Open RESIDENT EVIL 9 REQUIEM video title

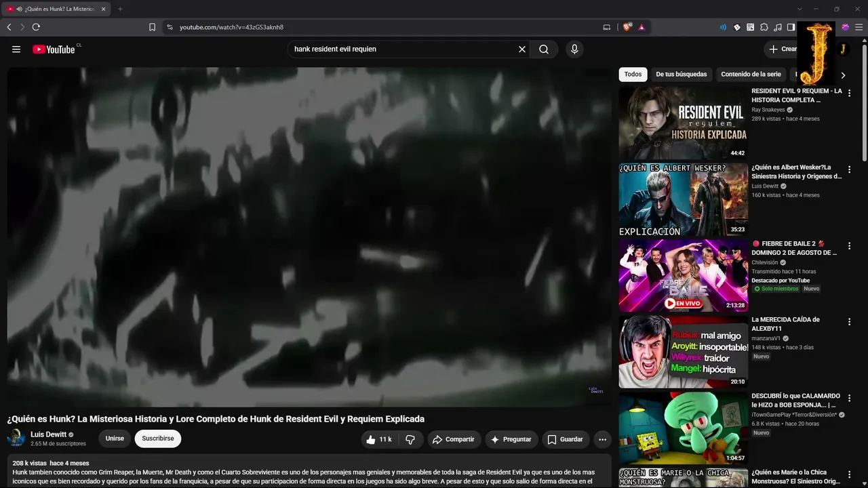797,96
